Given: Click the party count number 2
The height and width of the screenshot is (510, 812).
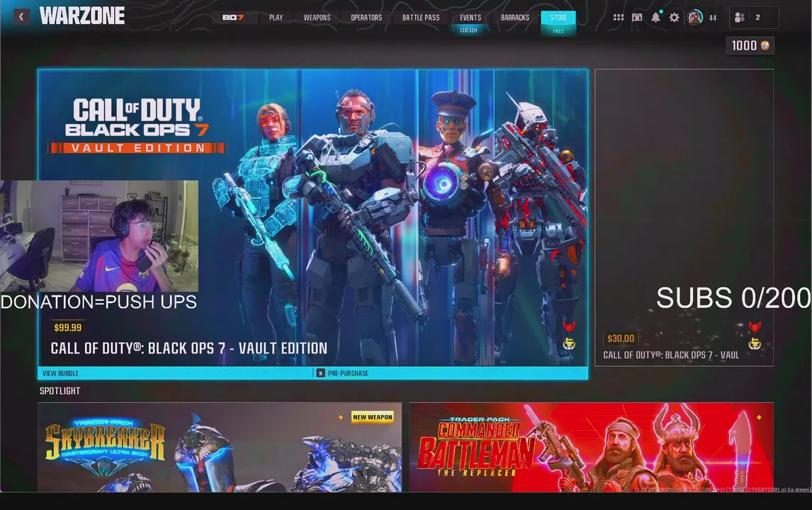Looking at the screenshot, I should tap(757, 18).
